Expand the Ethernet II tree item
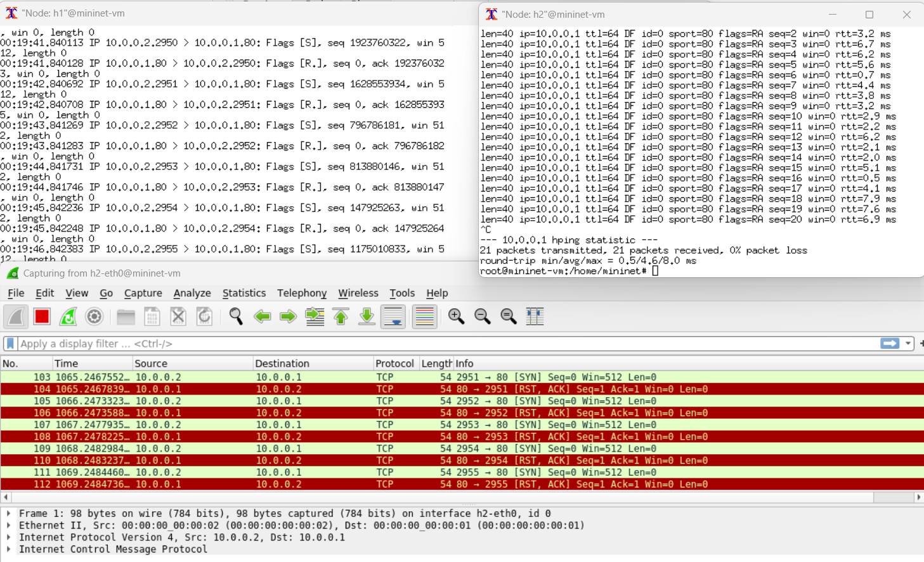The image size is (924, 562). (x=8, y=525)
